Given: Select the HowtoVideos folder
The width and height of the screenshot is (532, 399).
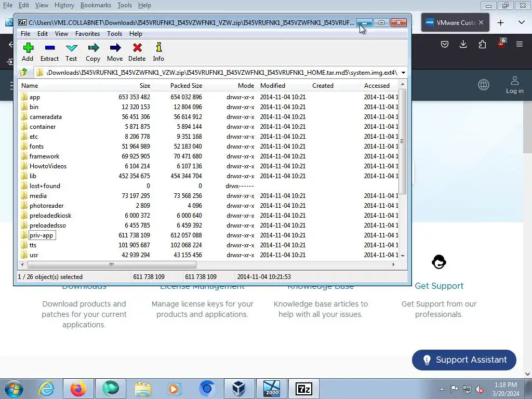Looking at the screenshot, I should click(x=48, y=166).
